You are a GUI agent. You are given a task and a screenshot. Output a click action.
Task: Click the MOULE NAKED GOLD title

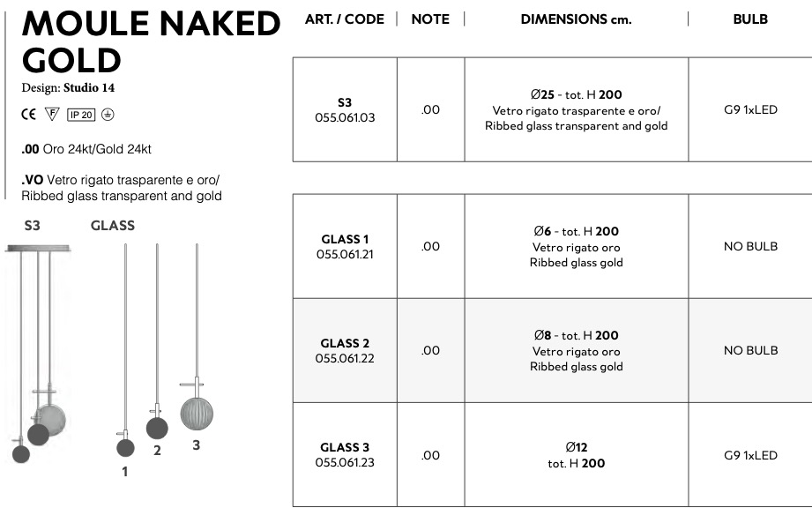pyautogui.click(x=150, y=42)
